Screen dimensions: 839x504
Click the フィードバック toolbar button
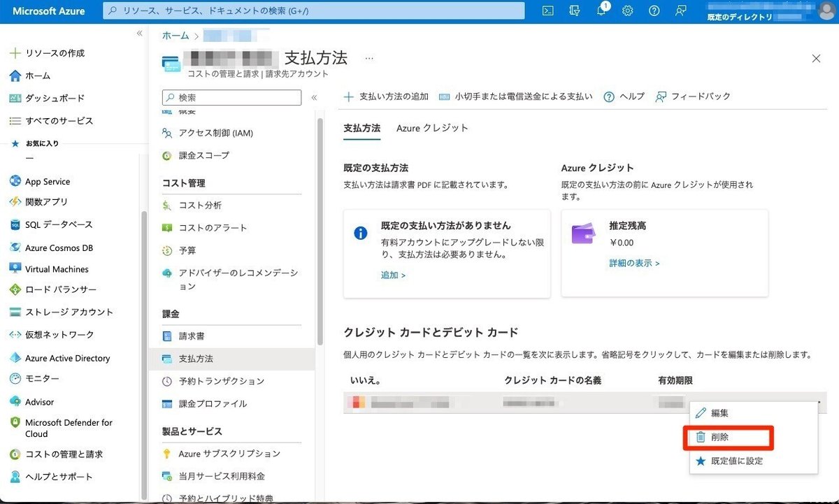(x=692, y=96)
